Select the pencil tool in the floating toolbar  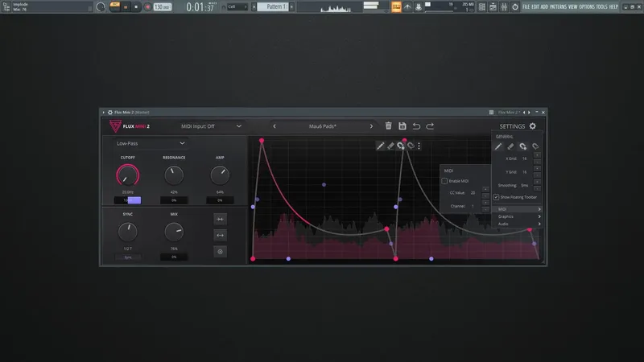[380, 146]
